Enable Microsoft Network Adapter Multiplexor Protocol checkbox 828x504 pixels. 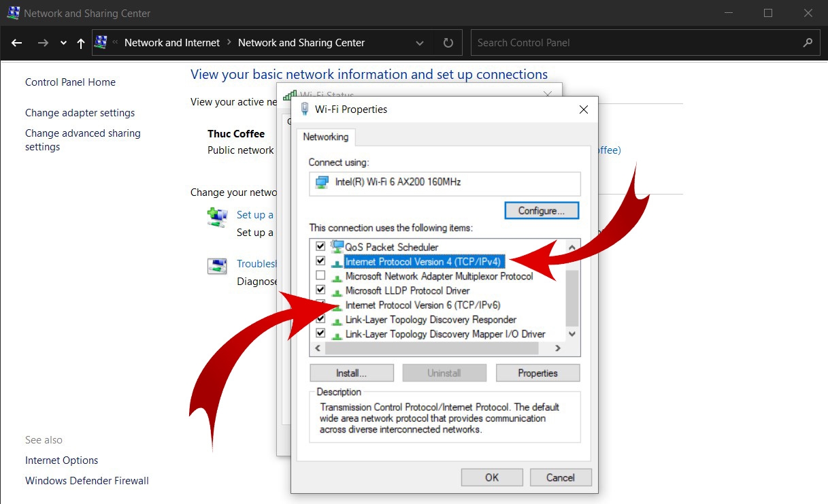pyautogui.click(x=320, y=275)
